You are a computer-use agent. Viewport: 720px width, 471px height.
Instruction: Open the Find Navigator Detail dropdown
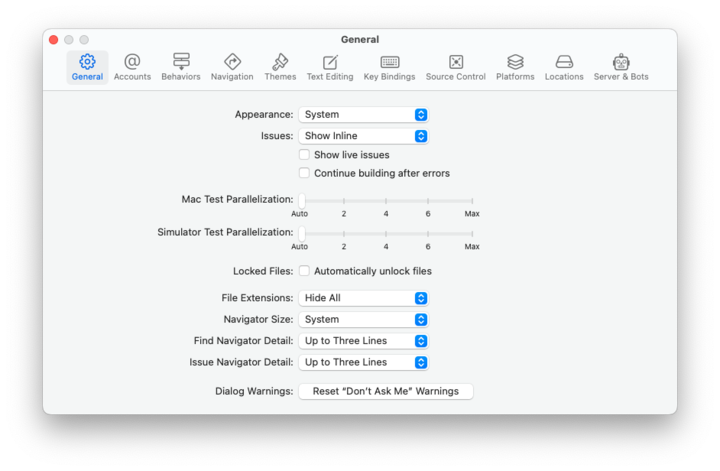click(363, 341)
